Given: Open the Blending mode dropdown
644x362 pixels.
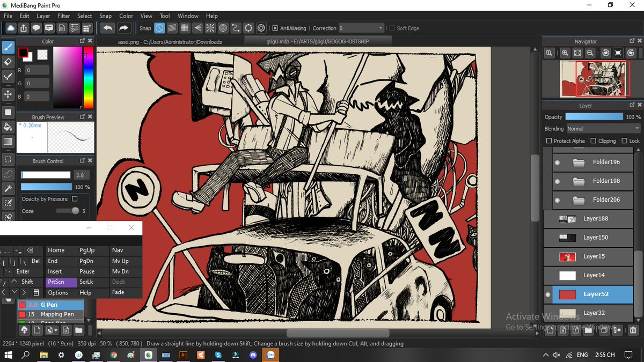Looking at the screenshot, I should click(x=604, y=129).
